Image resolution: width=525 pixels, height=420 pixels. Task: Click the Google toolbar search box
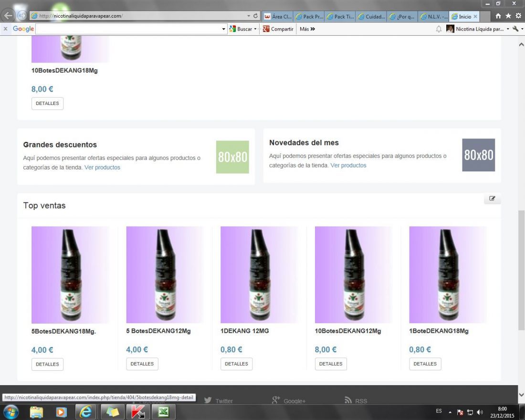[129, 29]
